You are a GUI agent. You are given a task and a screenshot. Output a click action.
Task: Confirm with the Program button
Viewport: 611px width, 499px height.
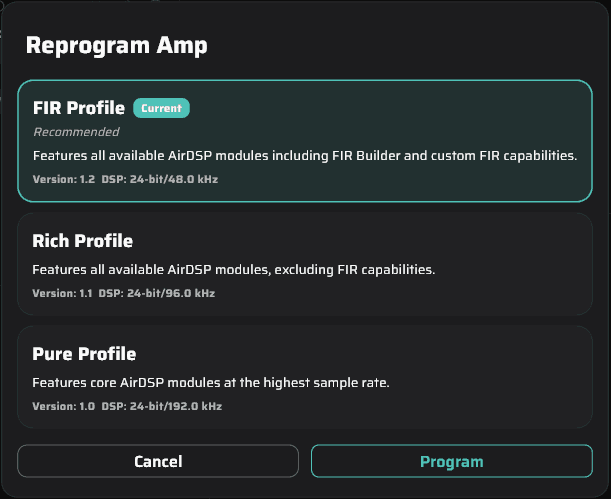[452, 461]
